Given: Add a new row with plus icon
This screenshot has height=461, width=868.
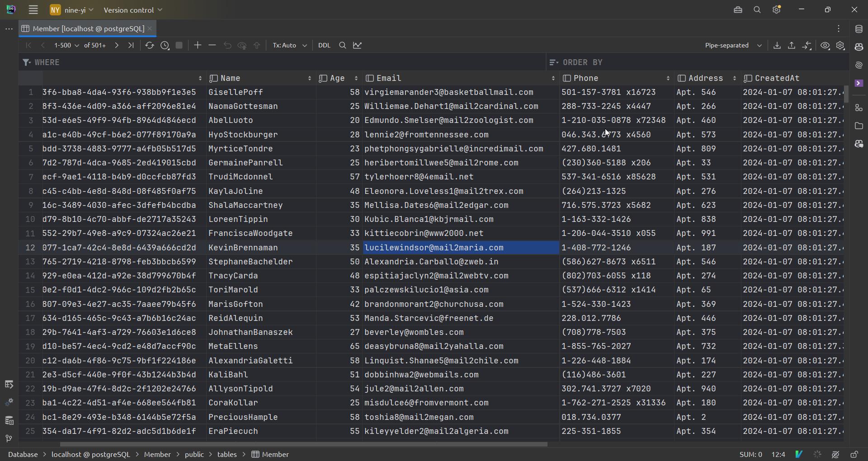Looking at the screenshot, I should [x=198, y=45].
